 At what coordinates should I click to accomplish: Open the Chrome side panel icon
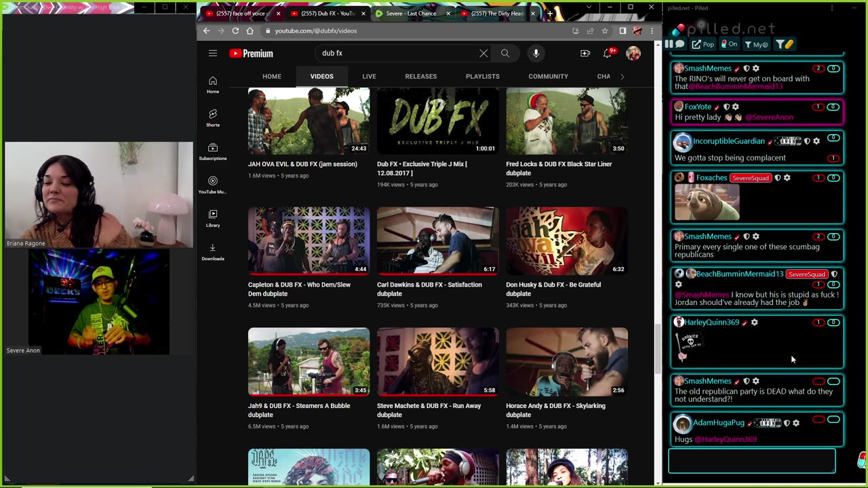coord(623,30)
